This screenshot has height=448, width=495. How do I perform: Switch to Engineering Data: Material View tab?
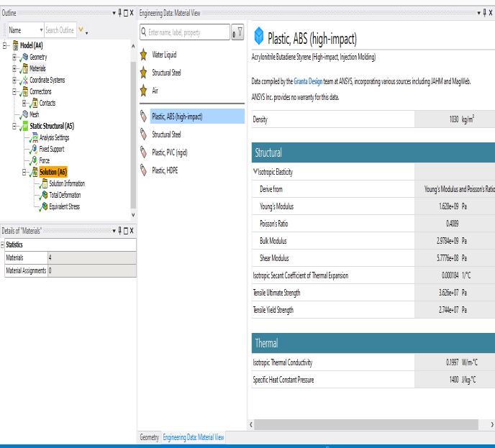pyautogui.click(x=194, y=437)
